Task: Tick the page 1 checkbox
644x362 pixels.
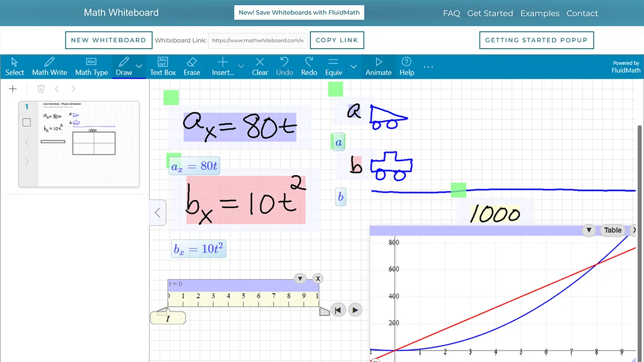Action: (x=27, y=123)
